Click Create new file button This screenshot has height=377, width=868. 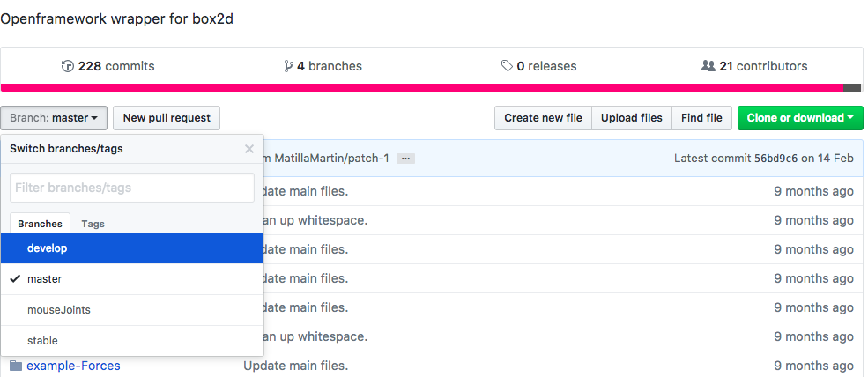pyautogui.click(x=543, y=118)
